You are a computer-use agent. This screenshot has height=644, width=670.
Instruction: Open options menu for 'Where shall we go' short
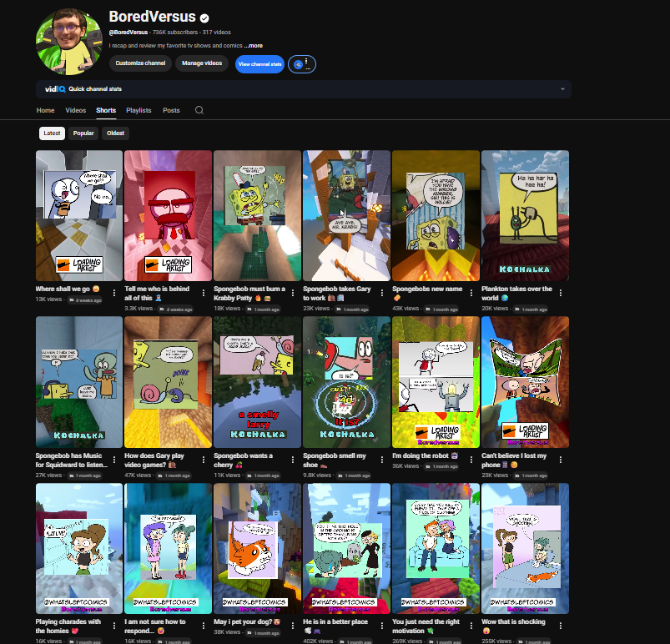pyautogui.click(x=114, y=293)
